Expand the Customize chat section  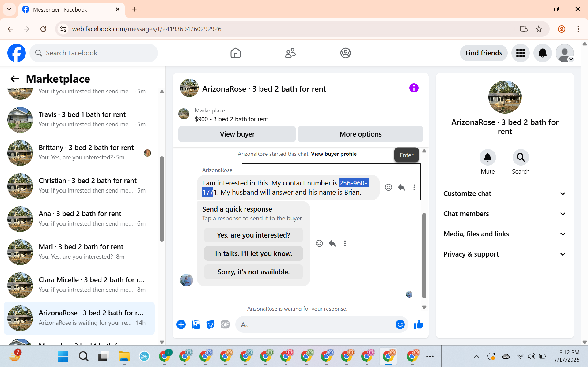(505, 193)
